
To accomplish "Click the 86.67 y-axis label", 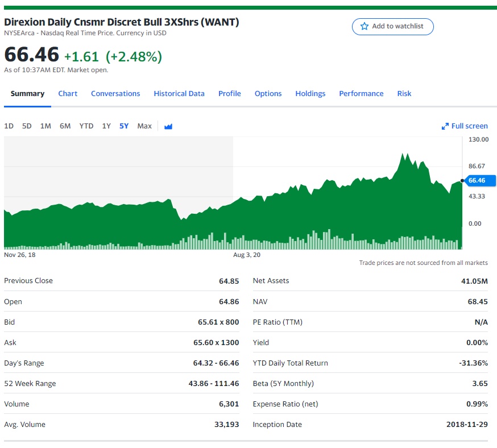I will point(477,167).
